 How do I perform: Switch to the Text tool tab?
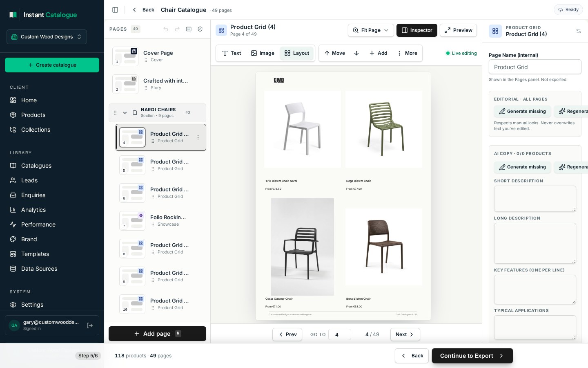point(232,53)
